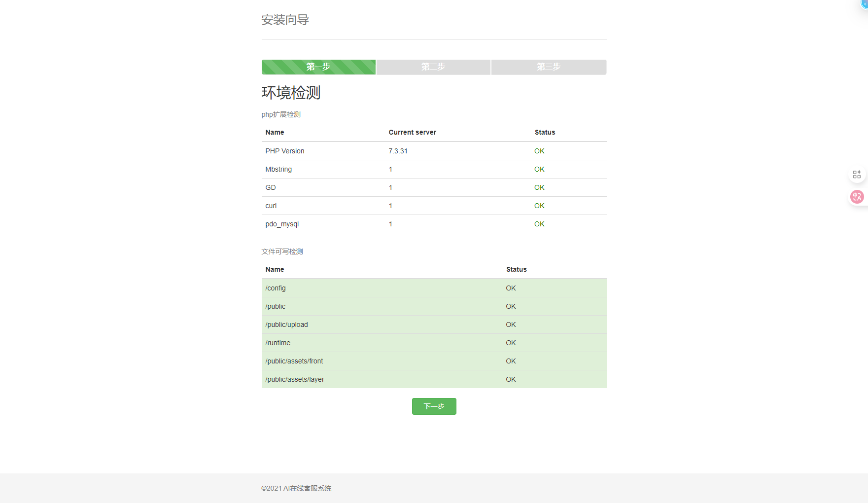The image size is (868, 503).
Task: Click OK status for /config
Action: (511, 288)
